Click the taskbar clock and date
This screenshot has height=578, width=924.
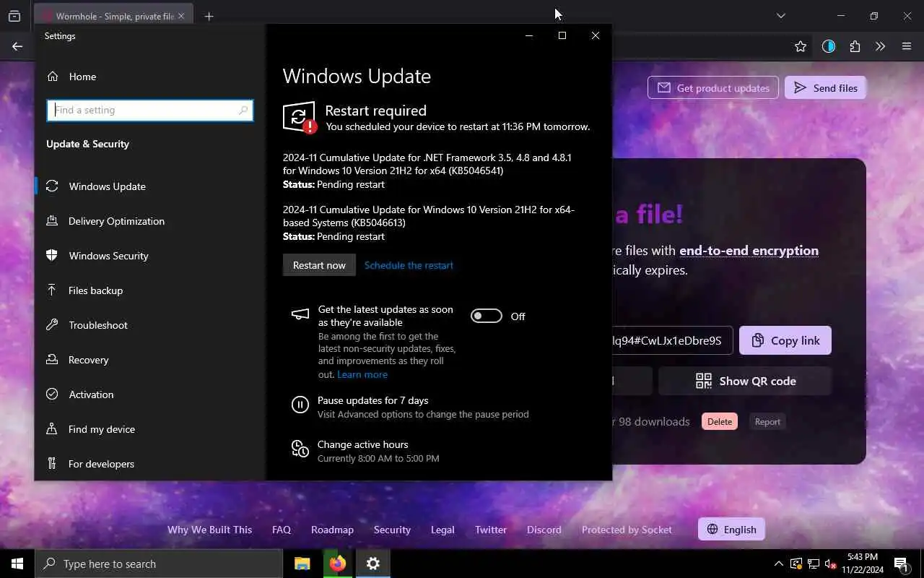[x=862, y=564]
